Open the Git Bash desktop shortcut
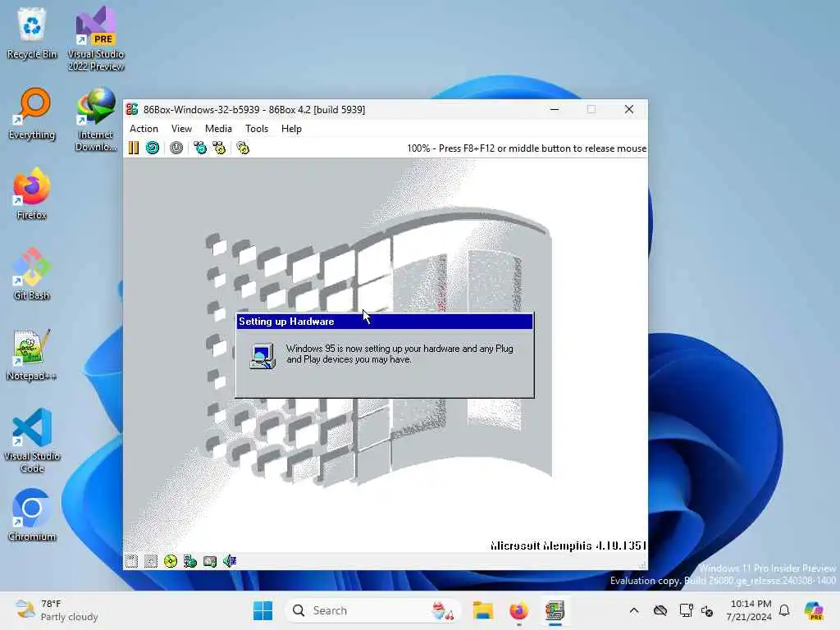Image resolution: width=840 pixels, height=630 pixels. pyautogui.click(x=32, y=274)
